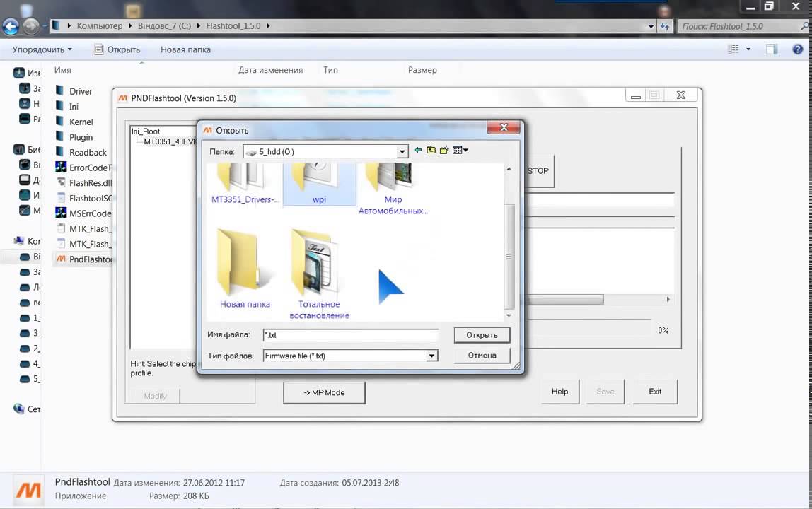The width and height of the screenshot is (812, 509).
Task: Select the Driver folder in Explorer
Action: (74, 91)
